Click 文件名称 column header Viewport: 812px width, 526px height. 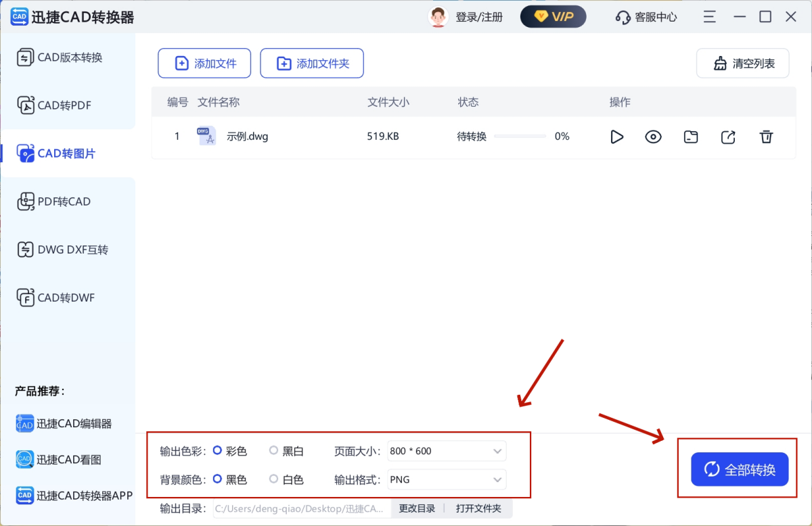tap(219, 102)
